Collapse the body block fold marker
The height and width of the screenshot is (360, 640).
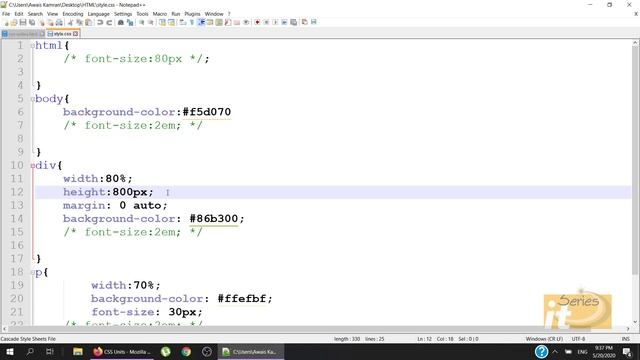pyautogui.click(x=33, y=99)
